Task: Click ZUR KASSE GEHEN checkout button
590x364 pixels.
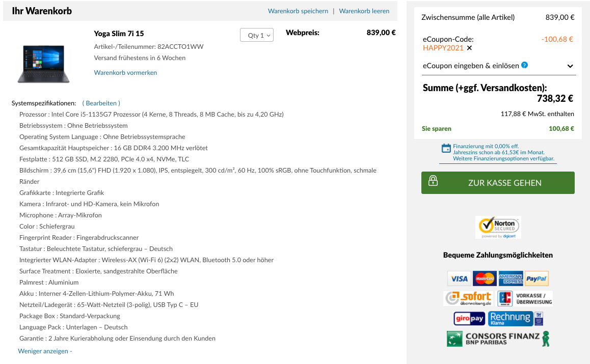Action: tap(498, 183)
